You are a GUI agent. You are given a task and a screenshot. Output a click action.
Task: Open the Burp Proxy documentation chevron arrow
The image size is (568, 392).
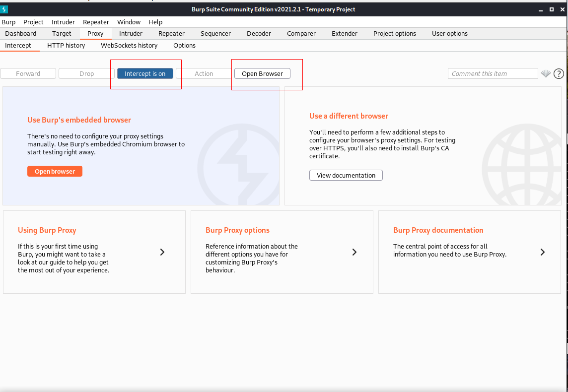542,252
